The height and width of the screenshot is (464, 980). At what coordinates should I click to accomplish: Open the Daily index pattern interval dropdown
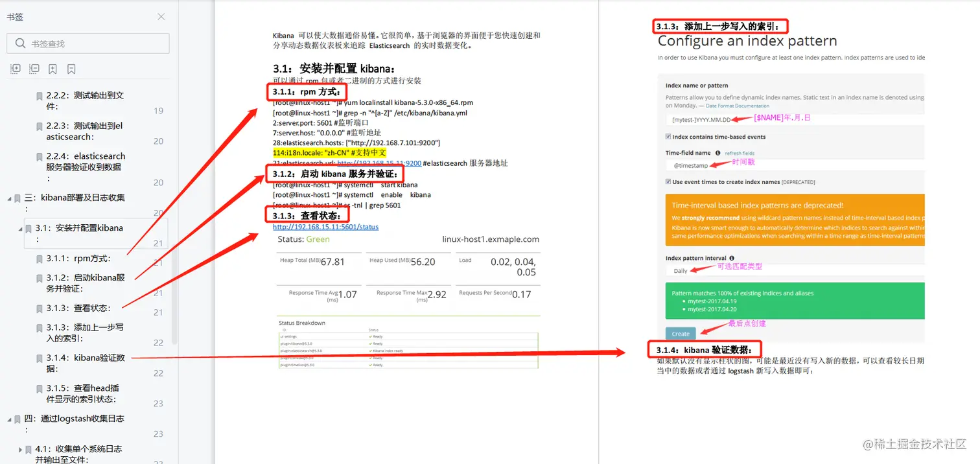tap(795, 271)
